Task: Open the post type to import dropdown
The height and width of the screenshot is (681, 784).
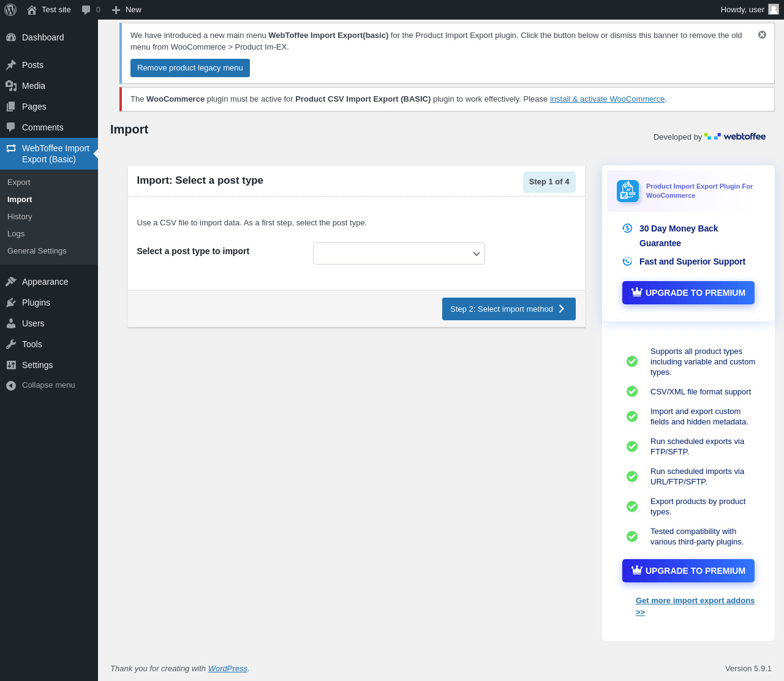Action: click(x=399, y=254)
